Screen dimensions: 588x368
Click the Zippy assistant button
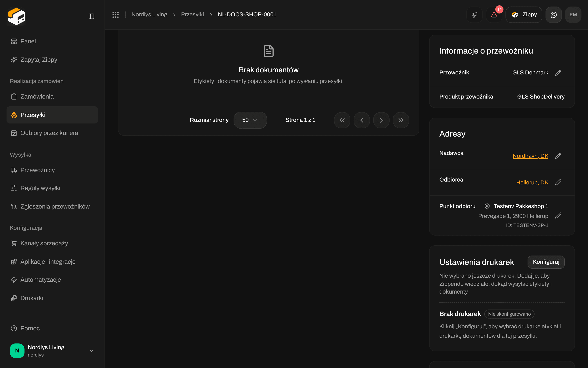coord(524,15)
